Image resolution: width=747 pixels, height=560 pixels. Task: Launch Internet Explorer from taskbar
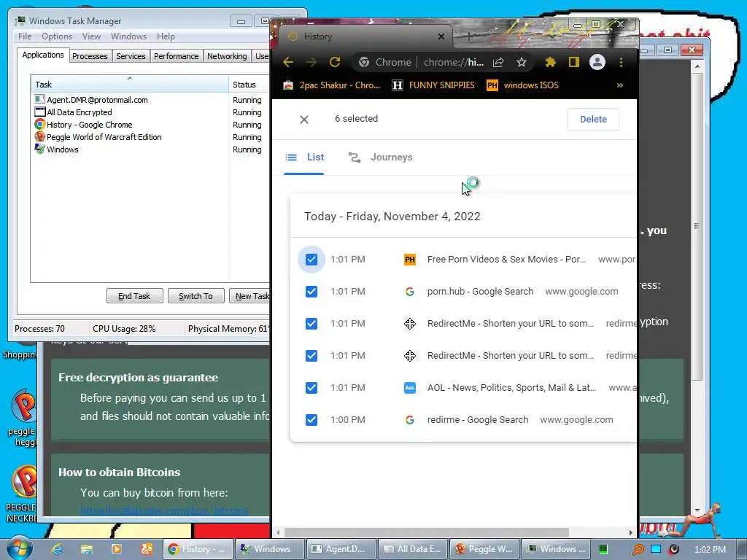coord(57,549)
